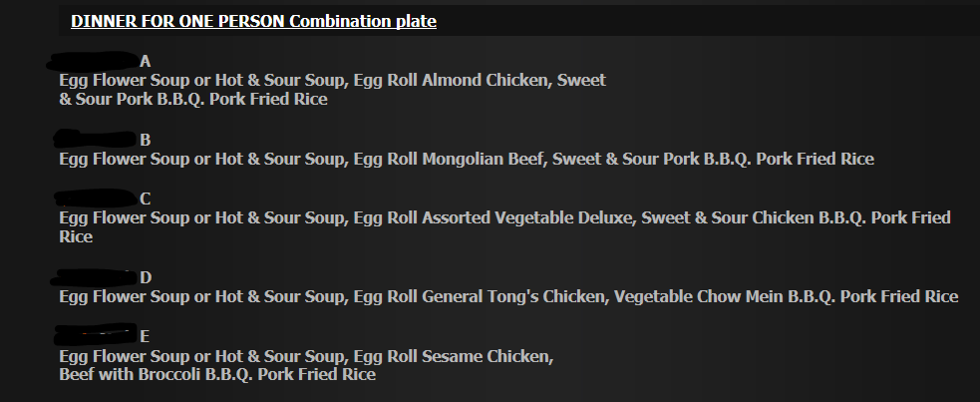
Task: Click the 'DINNER FOR ONE PERSON Combination plate' heading
Action: coord(253,21)
